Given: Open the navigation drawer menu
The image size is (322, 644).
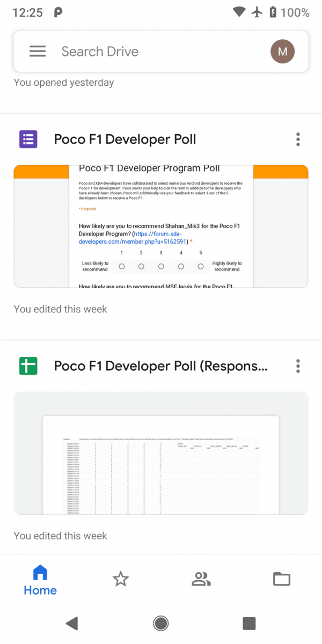Looking at the screenshot, I should tap(37, 50).
